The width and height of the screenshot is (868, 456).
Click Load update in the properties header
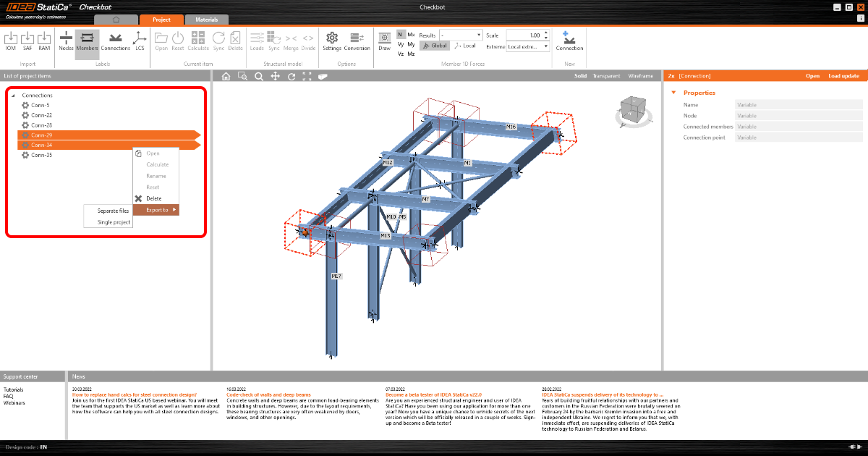tap(843, 76)
